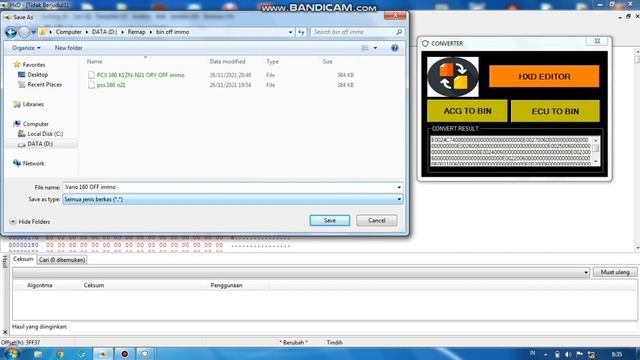Viewport: 640px width, 360px height.
Task: Select Computer in the navigation pane
Action: click(31, 124)
